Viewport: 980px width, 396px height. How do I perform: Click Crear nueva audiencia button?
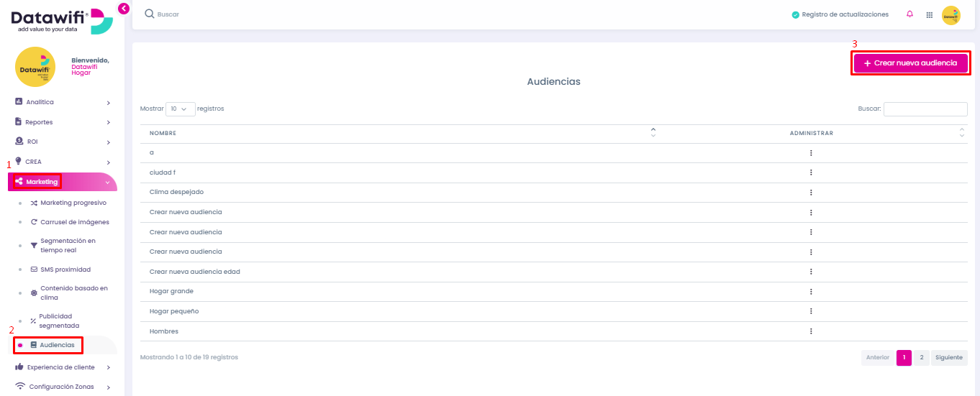pyautogui.click(x=910, y=63)
